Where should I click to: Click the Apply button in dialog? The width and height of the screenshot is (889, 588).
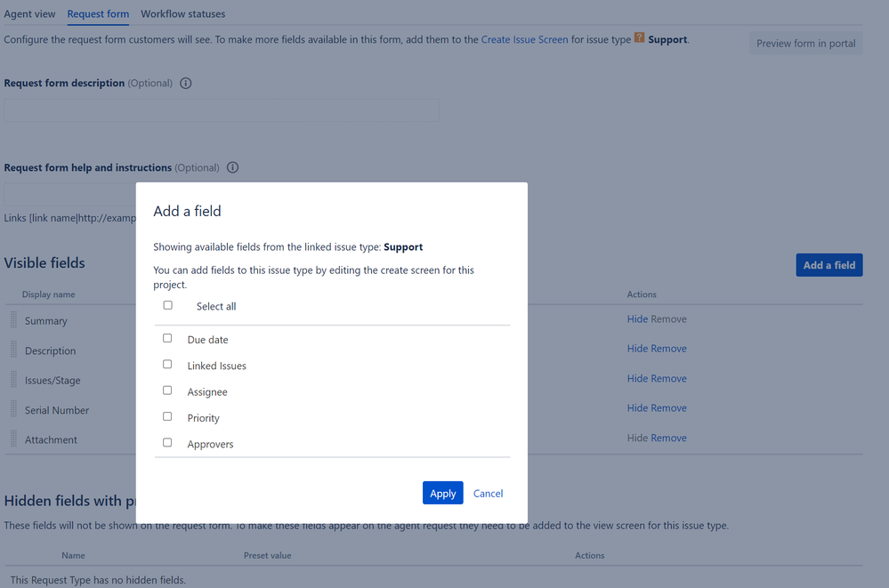tap(443, 493)
